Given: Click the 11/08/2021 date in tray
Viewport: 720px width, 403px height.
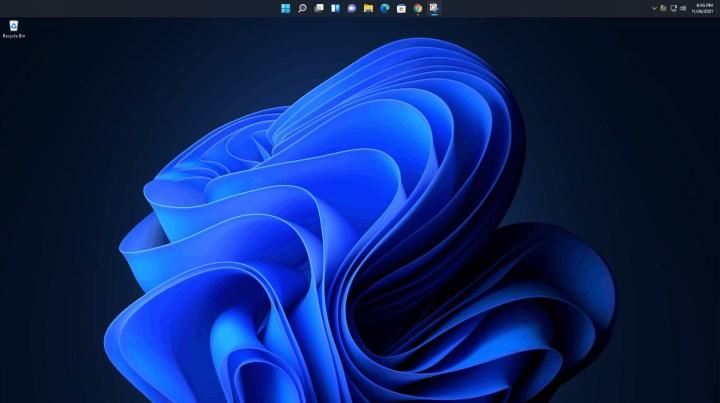Looking at the screenshot, I should 703,11.
